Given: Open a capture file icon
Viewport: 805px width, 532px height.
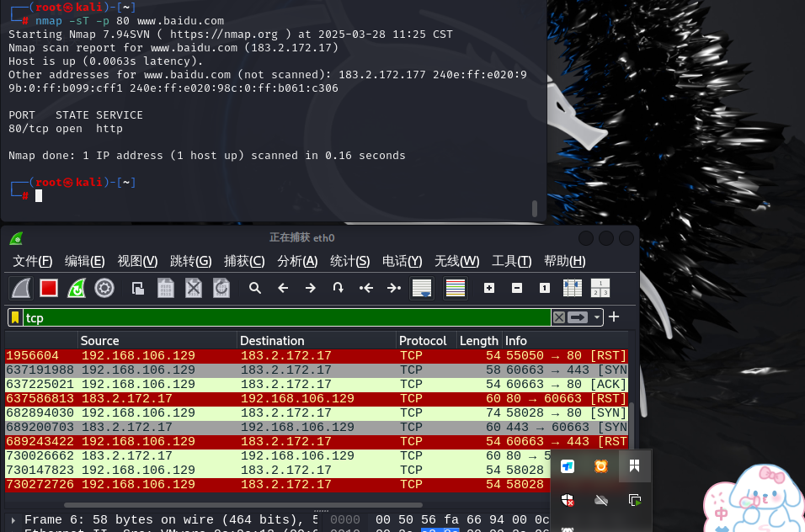Looking at the screenshot, I should pos(137,289).
